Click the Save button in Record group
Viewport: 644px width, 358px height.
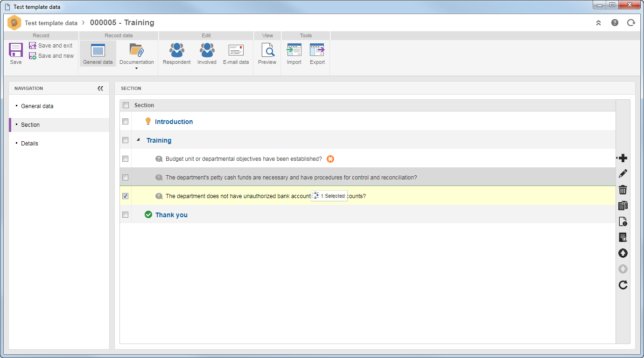point(16,54)
